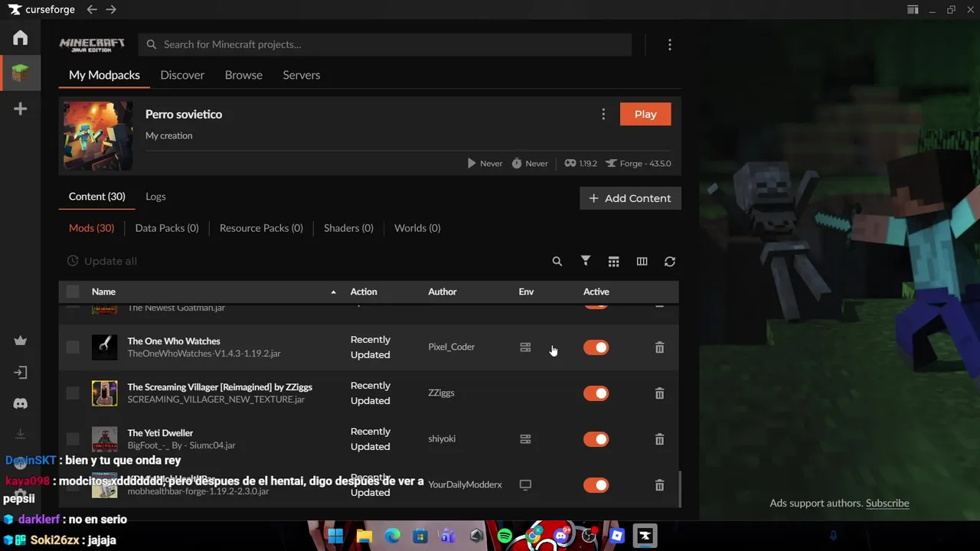
Task: Refresh the mod list
Action: pos(670,262)
